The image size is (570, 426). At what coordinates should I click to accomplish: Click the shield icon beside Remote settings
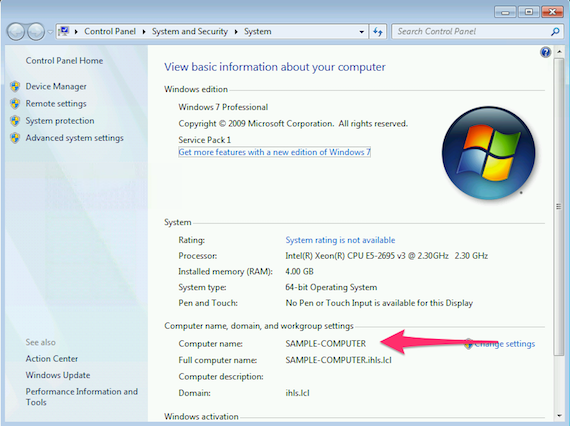pos(15,104)
